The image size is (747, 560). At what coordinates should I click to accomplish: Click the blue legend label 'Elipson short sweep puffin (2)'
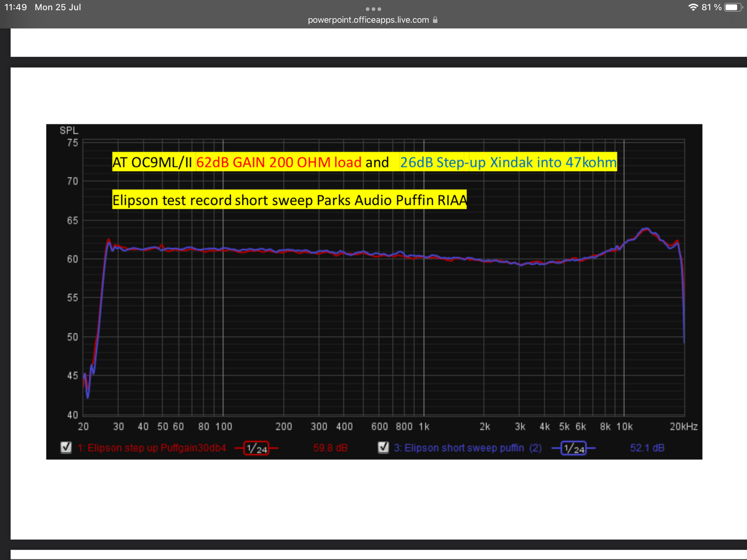pos(468,447)
